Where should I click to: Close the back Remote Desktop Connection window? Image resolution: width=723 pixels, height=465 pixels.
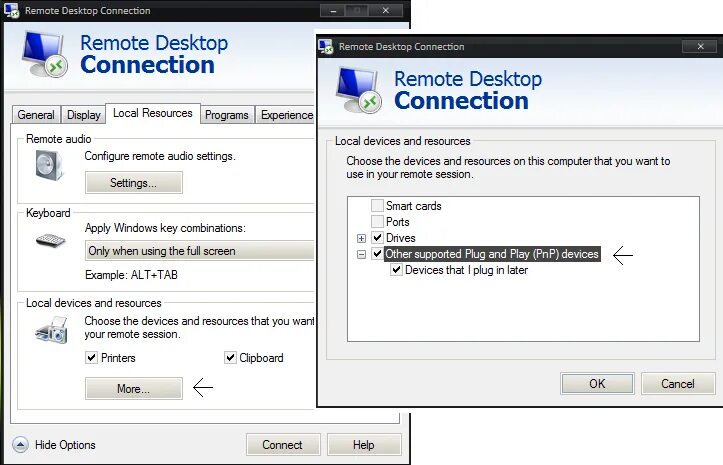click(x=386, y=10)
